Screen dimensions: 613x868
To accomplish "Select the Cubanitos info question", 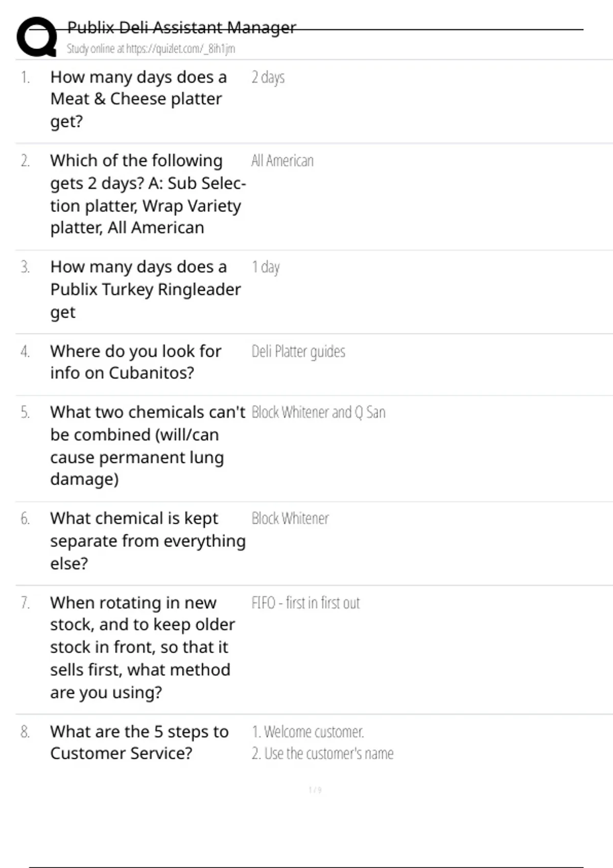I will click(135, 362).
